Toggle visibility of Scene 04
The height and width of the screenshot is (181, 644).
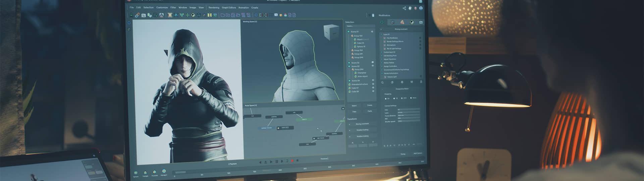point(373,80)
